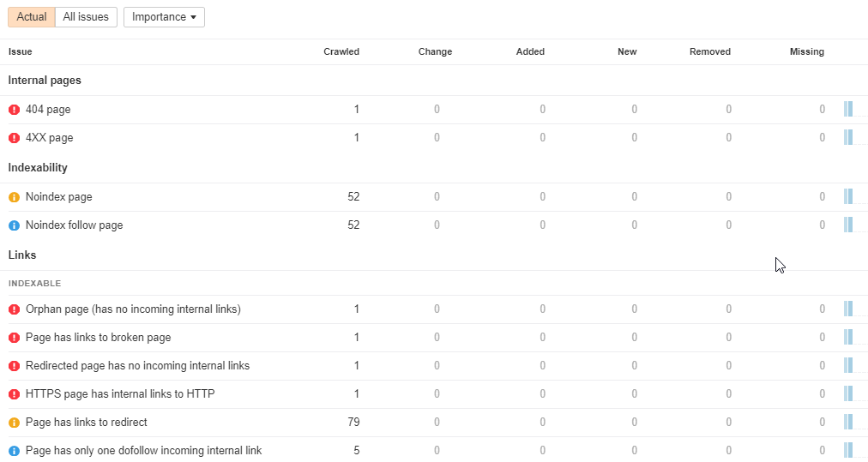Switch to the Actual issues toggle
This screenshot has width=868, height=462.
(32, 17)
